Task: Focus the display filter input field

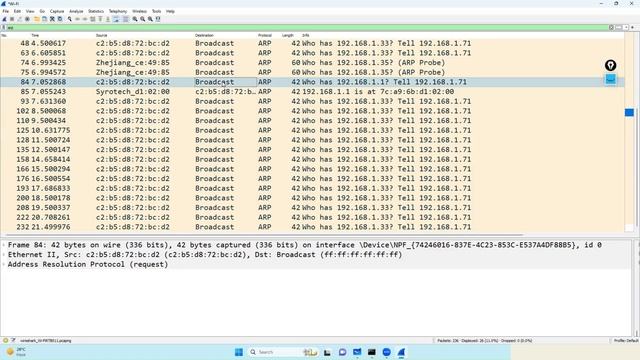Action: [x=306, y=27]
